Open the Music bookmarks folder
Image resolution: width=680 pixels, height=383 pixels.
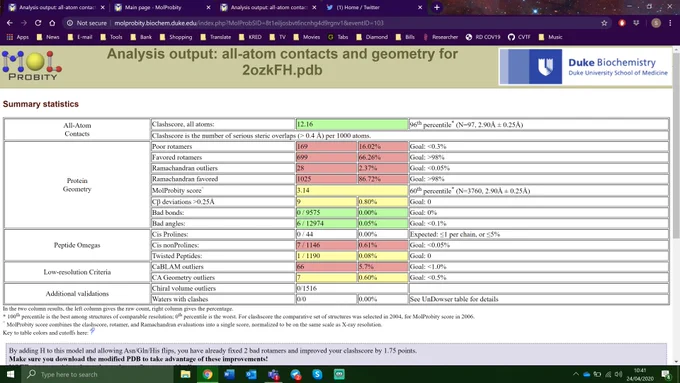coord(550,37)
